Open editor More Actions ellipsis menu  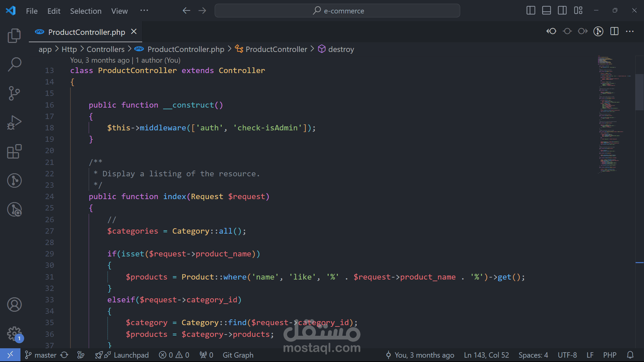tap(630, 31)
